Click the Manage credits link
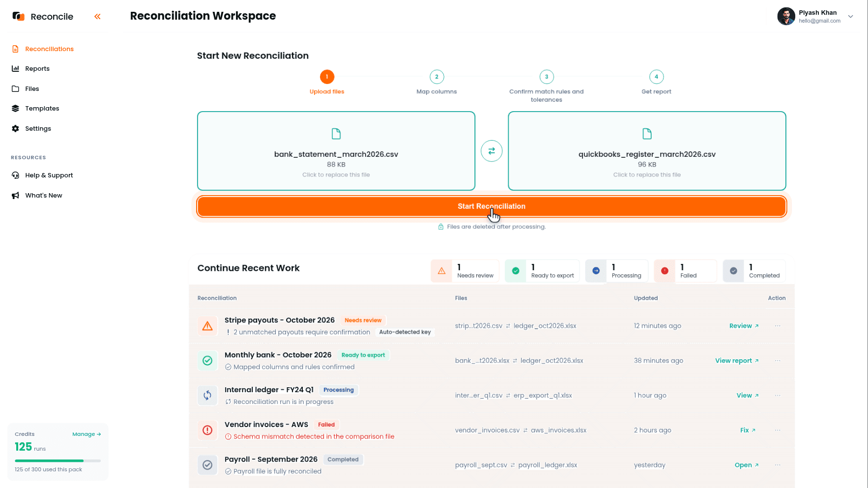Image resolution: width=868 pixels, height=488 pixels. [87, 434]
